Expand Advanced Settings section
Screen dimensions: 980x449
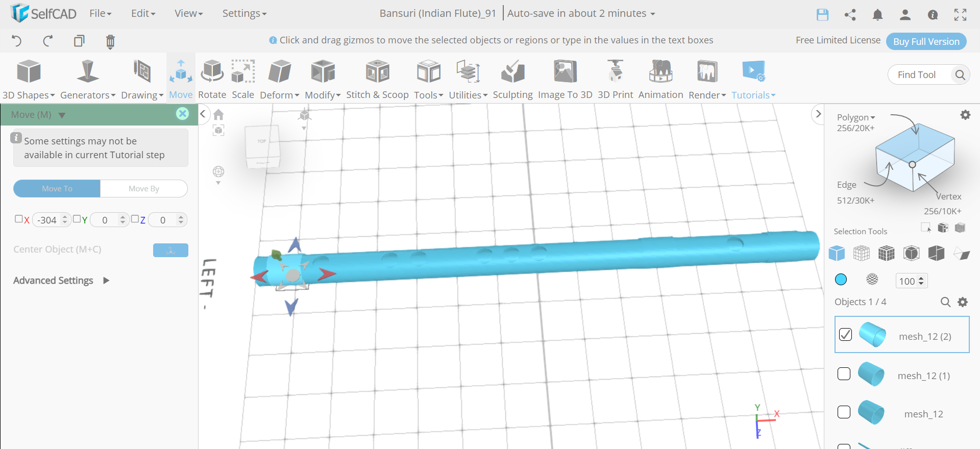(x=61, y=280)
